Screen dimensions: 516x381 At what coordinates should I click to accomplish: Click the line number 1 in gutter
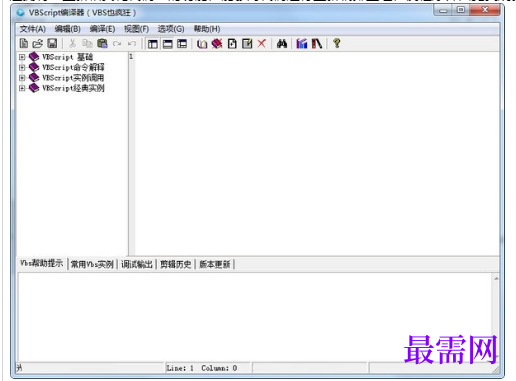click(x=131, y=56)
